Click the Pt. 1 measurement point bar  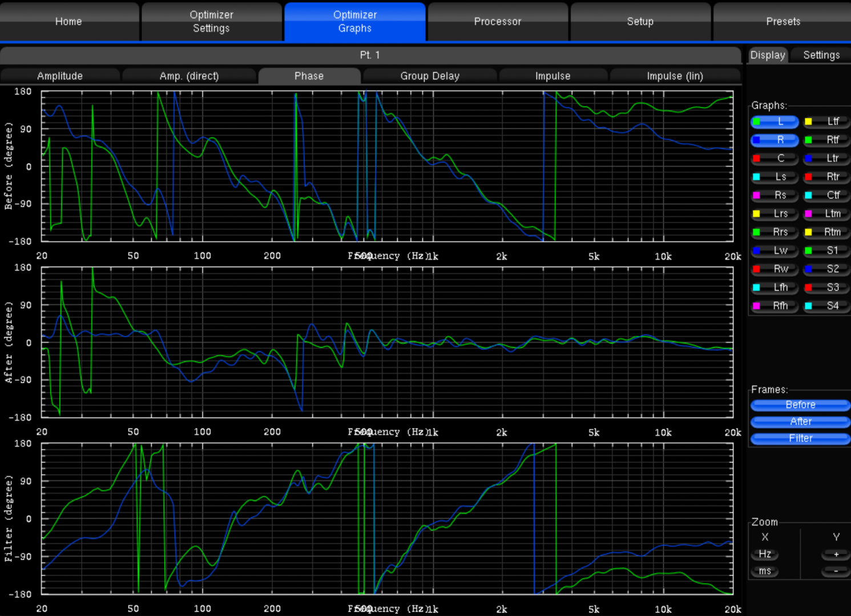pos(370,55)
